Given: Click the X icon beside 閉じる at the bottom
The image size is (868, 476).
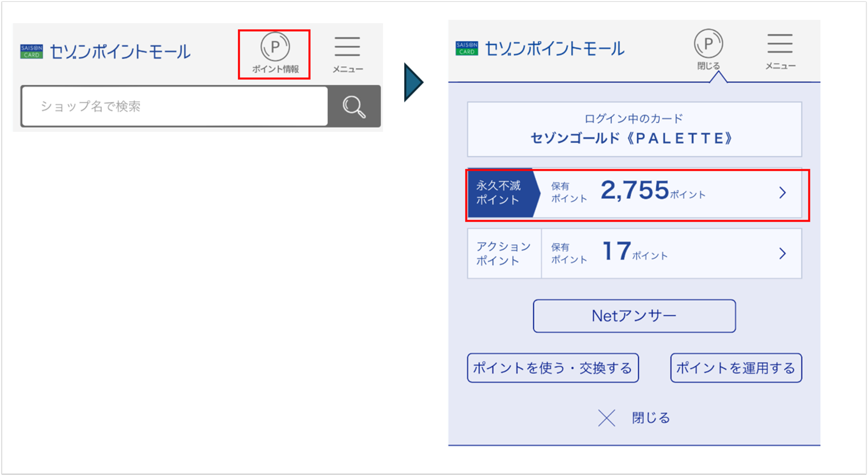Looking at the screenshot, I should pos(607,418).
